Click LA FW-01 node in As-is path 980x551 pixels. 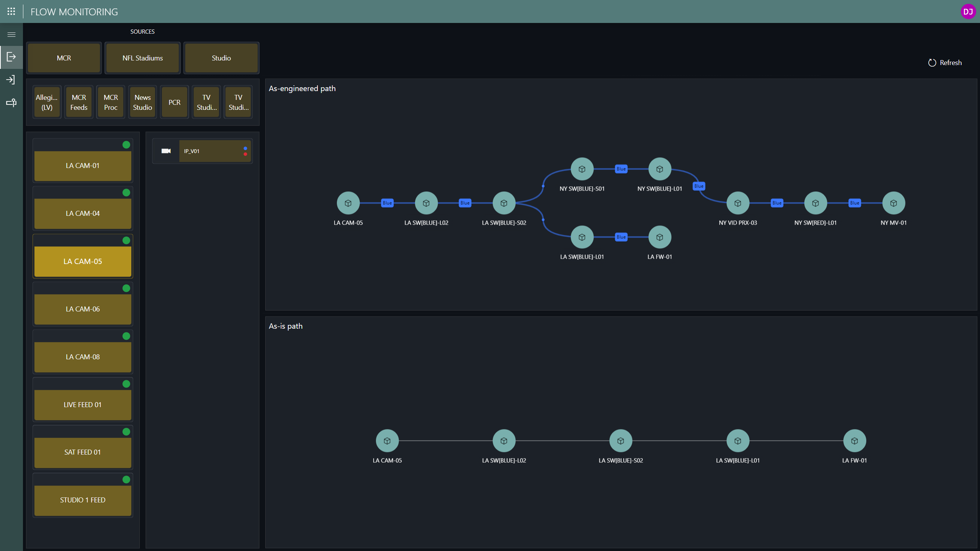click(854, 441)
